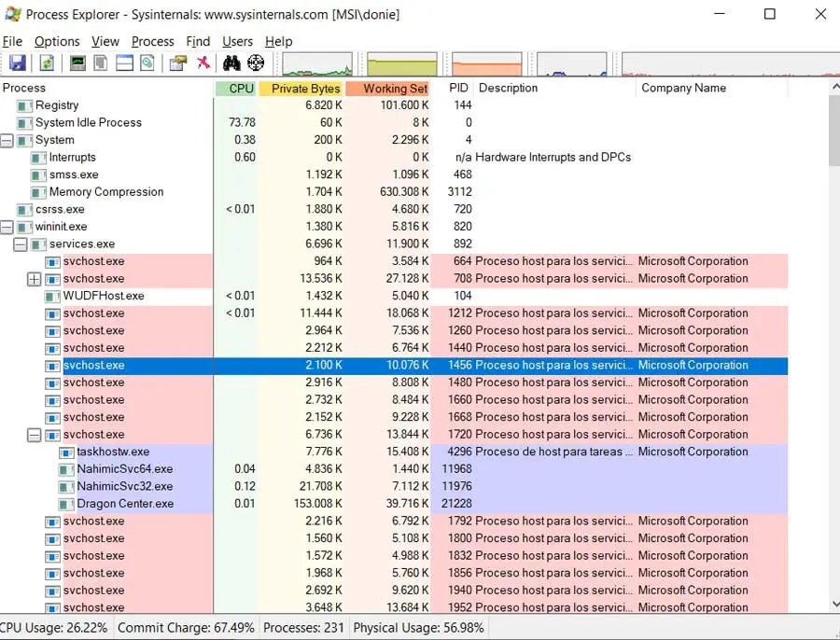Click the System Idle Process icon
Viewport: 840px width, 640px height.
pyautogui.click(x=24, y=123)
